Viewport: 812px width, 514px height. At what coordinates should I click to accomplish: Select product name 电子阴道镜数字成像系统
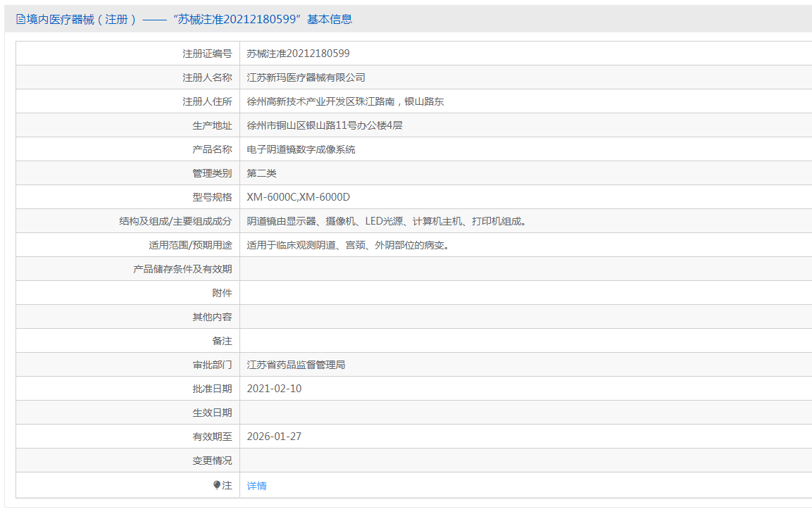[x=301, y=149]
